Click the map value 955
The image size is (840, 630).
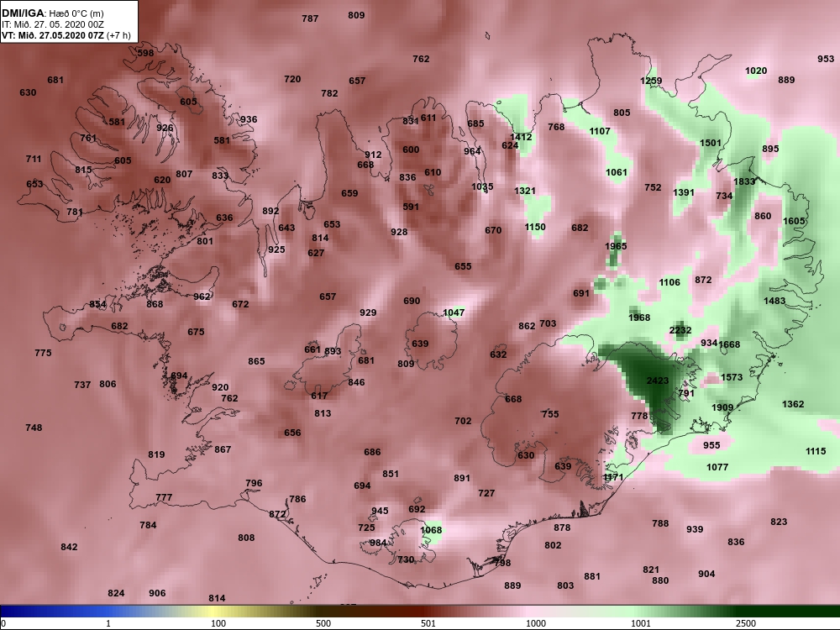pyautogui.click(x=711, y=444)
